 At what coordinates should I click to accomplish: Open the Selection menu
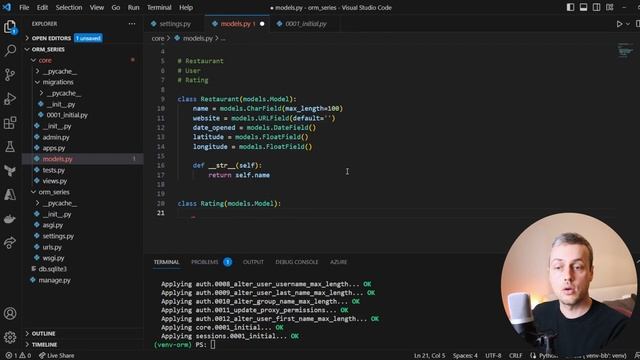(69, 7)
